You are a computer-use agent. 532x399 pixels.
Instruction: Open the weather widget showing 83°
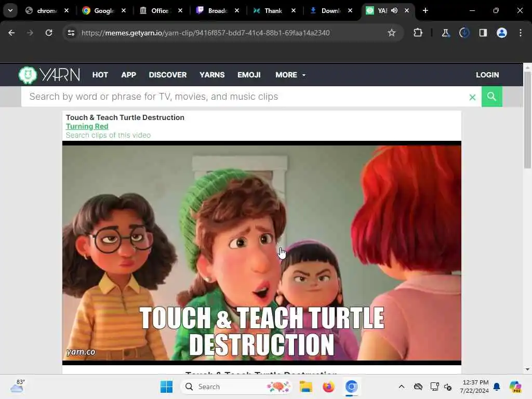point(17,386)
